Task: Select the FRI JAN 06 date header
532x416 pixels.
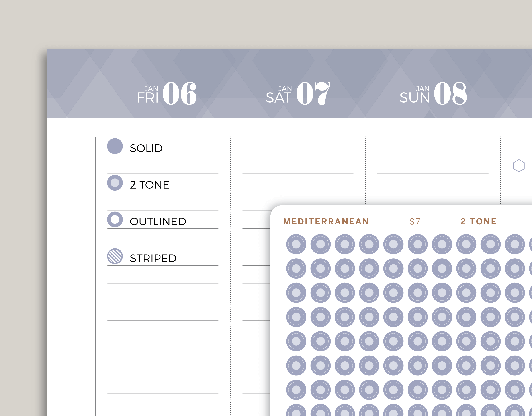Action: point(167,93)
